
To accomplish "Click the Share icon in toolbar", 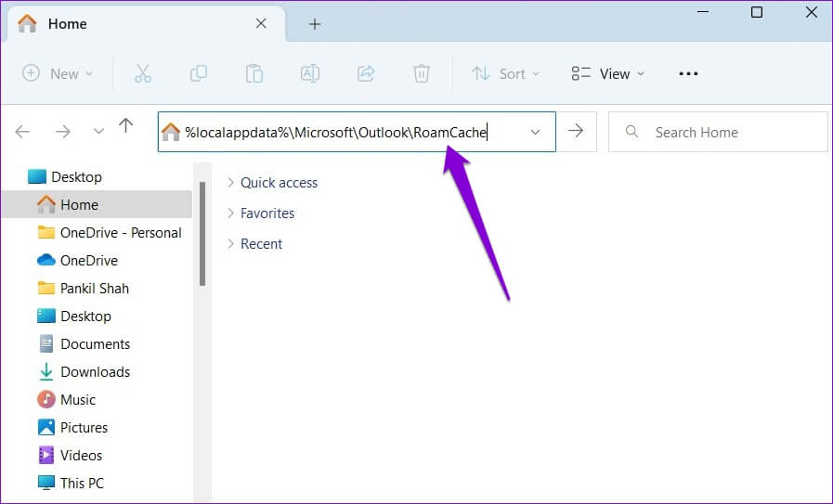I will click(x=366, y=73).
